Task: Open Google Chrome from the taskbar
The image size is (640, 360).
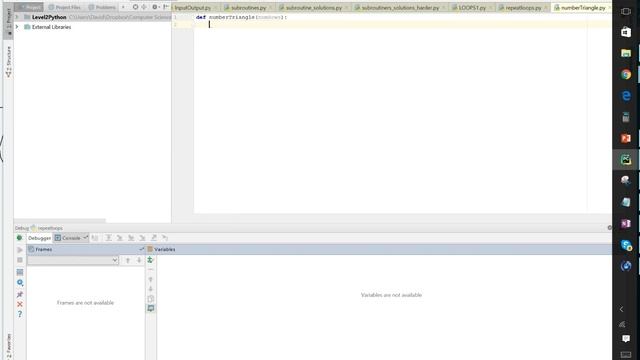Action: 626,74
